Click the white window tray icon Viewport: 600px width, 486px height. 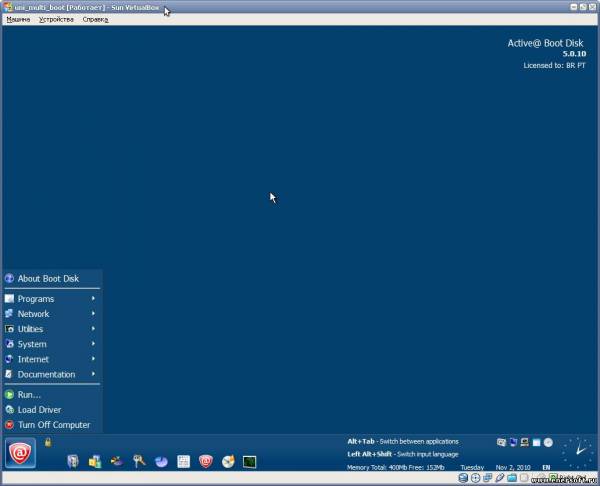536,443
